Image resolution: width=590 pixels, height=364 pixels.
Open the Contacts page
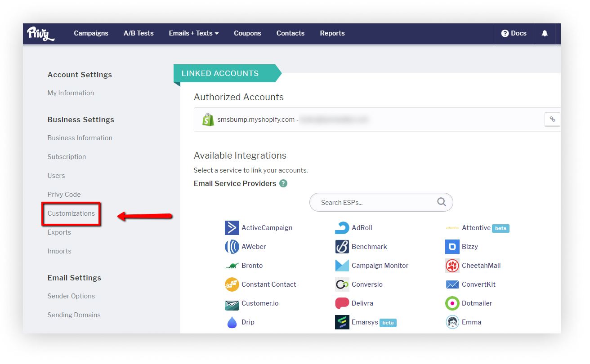point(291,33)
